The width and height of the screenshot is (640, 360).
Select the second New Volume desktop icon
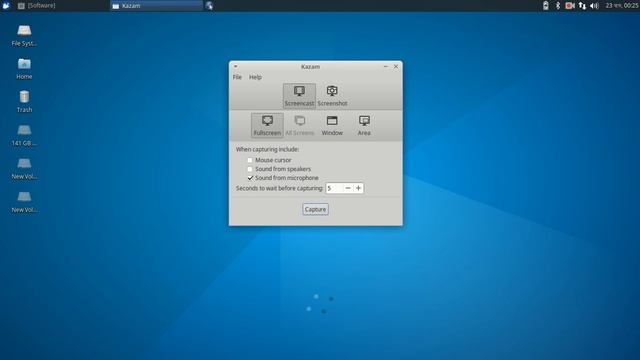[x=24, y=202]
